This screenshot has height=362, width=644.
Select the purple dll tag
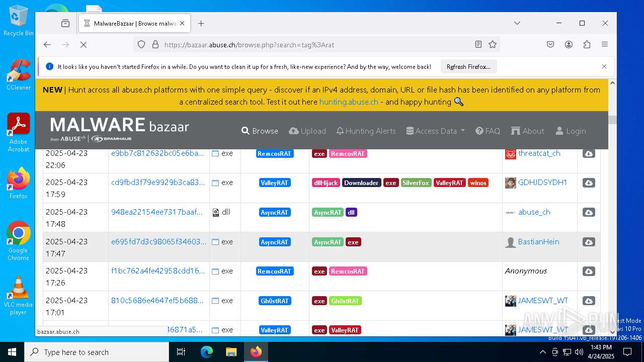[x=351, y=213]
